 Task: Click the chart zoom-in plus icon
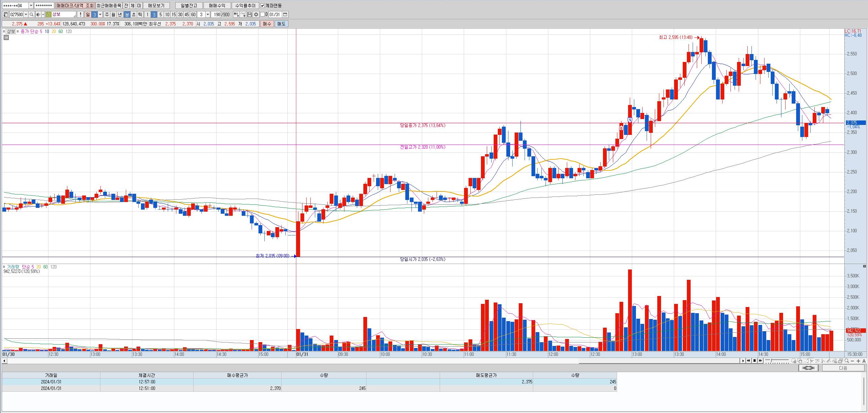coord(858,361)
